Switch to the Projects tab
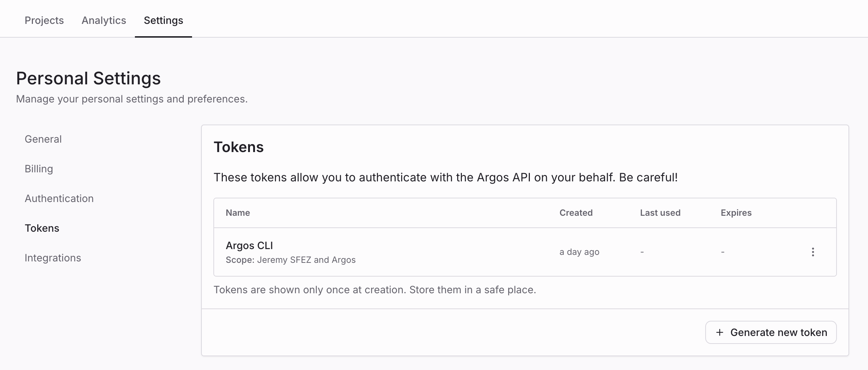The image size is (868, 370). (x=44, y=20)
